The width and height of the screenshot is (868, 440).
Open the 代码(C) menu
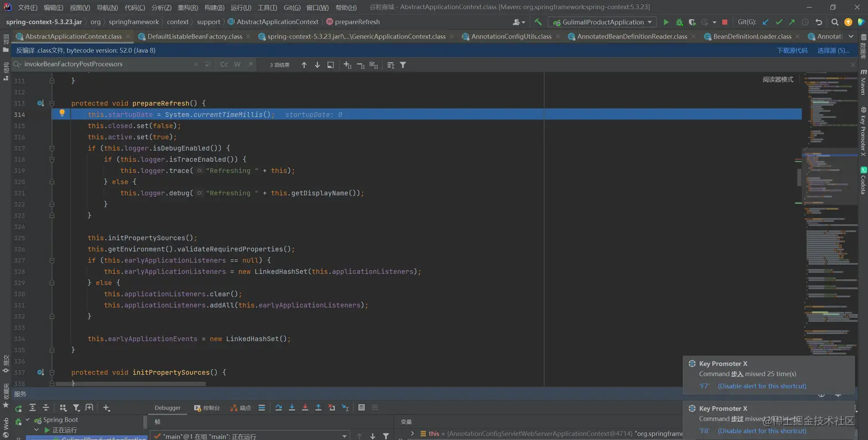point(135,7)
